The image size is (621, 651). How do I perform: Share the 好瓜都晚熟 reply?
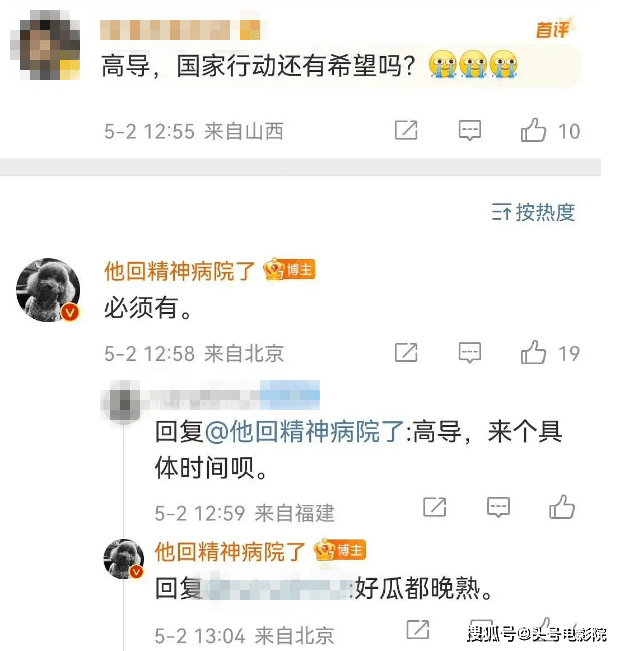(x=418, y=629)
